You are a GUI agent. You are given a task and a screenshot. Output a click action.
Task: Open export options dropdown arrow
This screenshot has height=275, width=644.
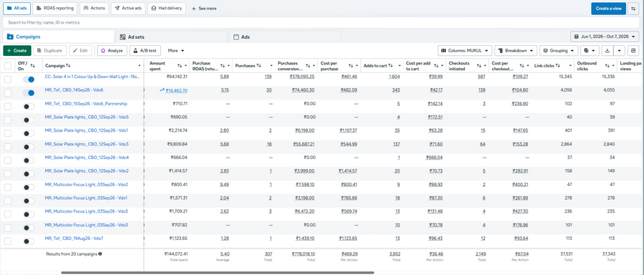tap(620, 51)
